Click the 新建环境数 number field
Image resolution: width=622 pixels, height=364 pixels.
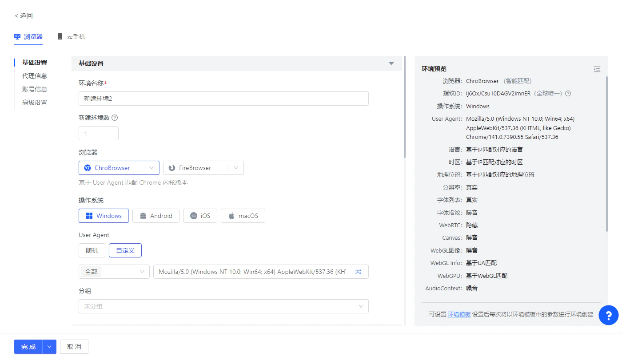(99, 133)
